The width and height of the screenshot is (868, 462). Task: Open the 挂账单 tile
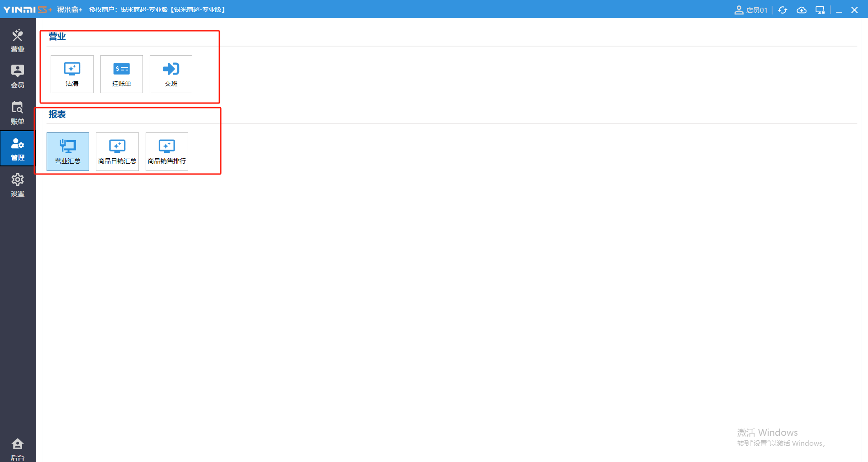[121, 74]
